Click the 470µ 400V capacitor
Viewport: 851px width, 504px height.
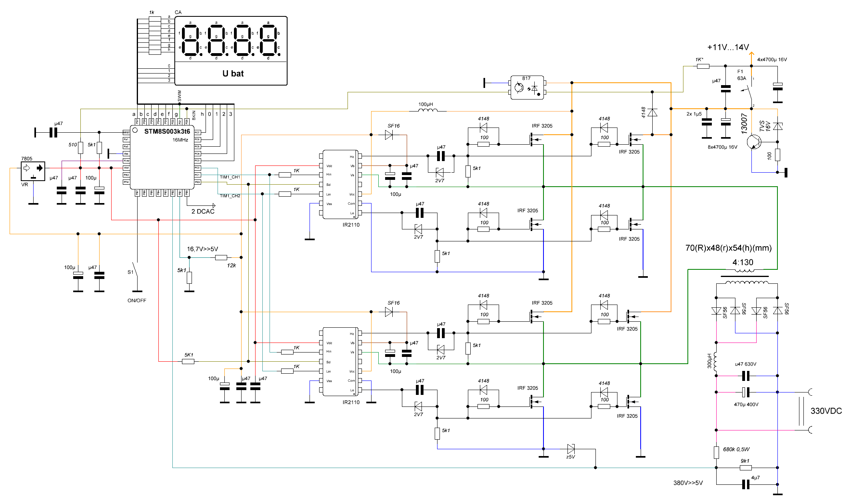(x=745, y=392)
